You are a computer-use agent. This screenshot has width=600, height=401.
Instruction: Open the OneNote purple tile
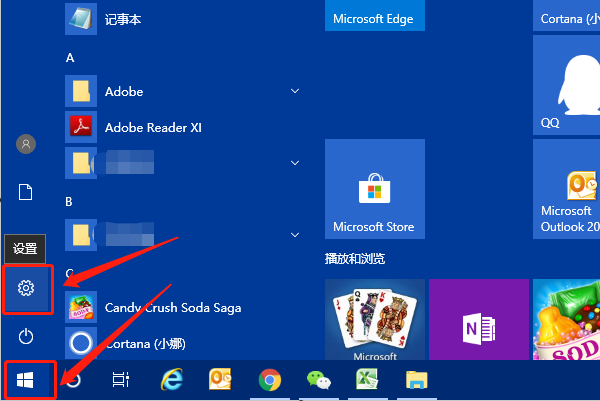479,319
